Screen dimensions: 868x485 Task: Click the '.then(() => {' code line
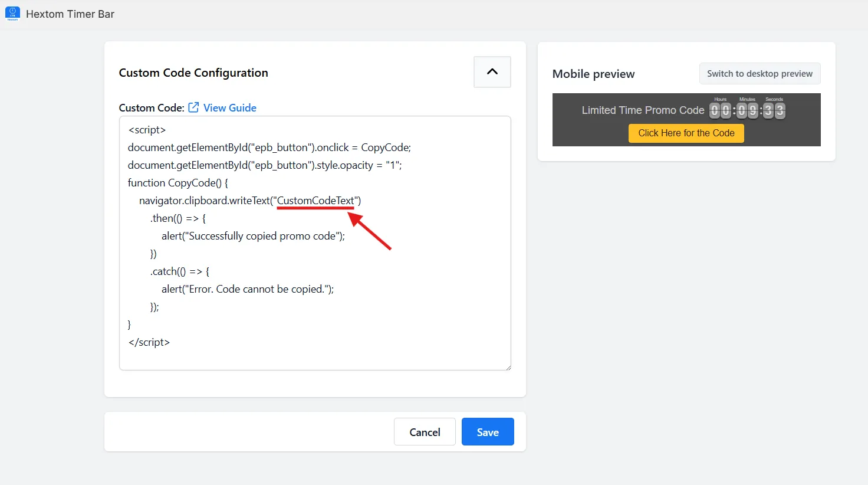click(178, 218)
